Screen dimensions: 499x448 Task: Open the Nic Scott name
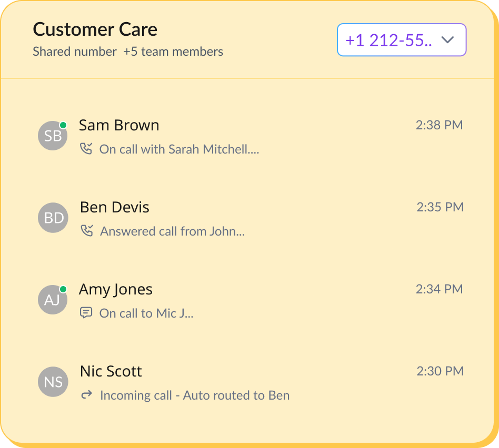(x=111, y=371)
